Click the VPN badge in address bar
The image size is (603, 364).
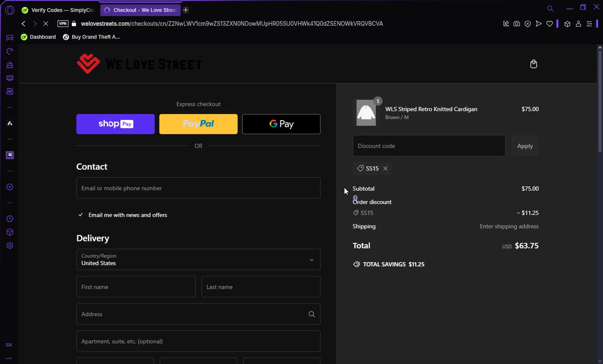(63, 24)
